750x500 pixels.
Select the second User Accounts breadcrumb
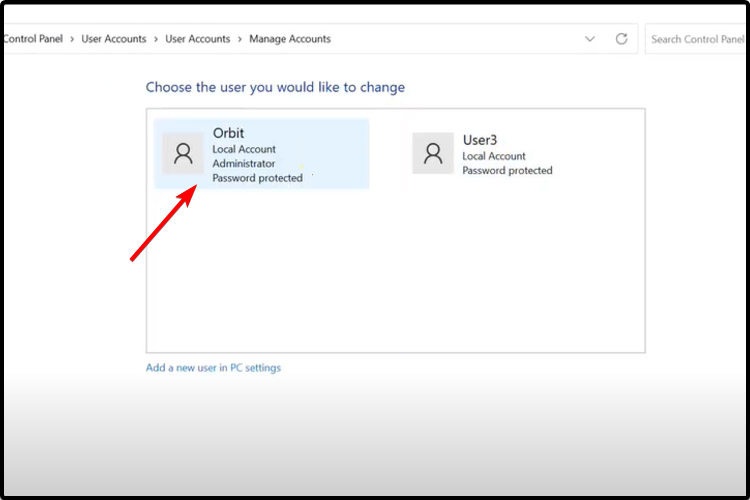pyautogui.click(x=197, y=39)
